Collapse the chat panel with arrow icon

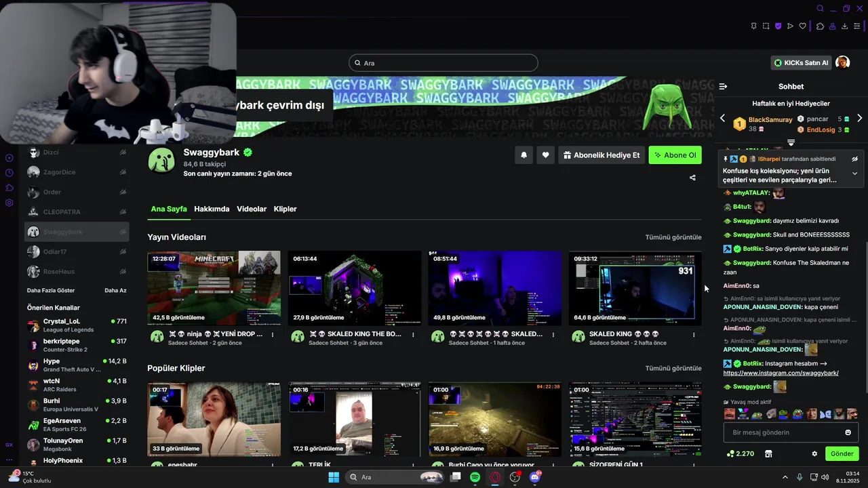pos(723,86)
